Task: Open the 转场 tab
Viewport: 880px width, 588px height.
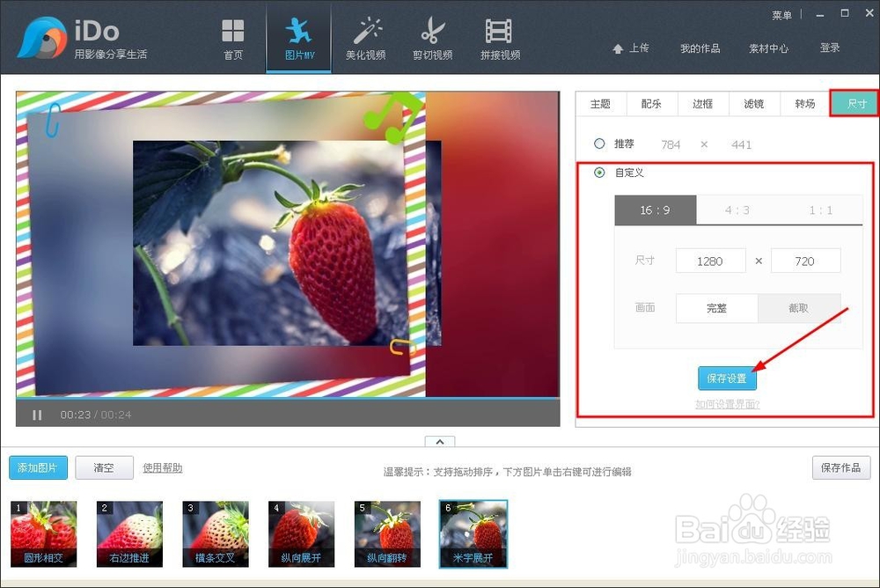Action: click(x=803, y=103)
